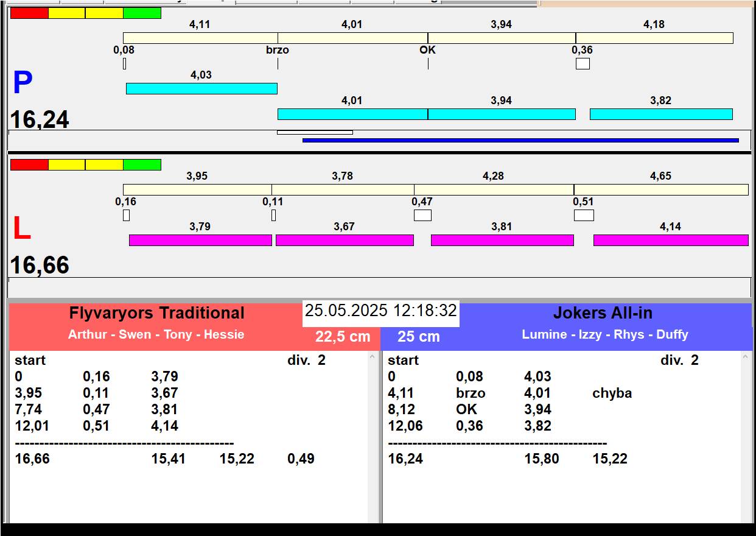
Task: Click the long dark blue bar in lane P
Action: coord(520,140)
